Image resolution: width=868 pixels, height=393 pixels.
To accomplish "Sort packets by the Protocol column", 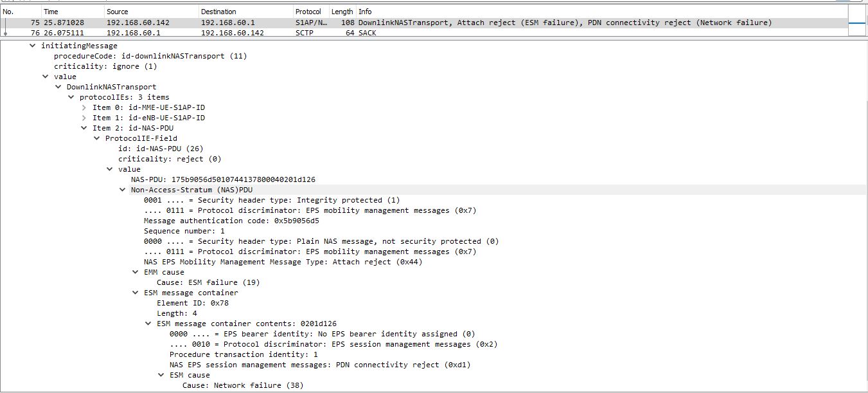I will (309, 11).
